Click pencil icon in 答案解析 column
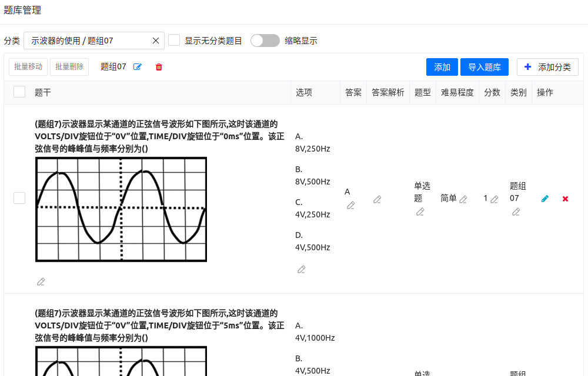 pos(377,199)
